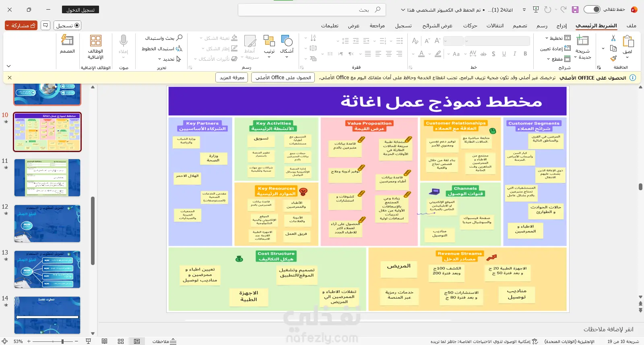Click Learn more (معرفة المزيد) button
The width and height of the screenshot is (644, 345).
tap(232, 78)
